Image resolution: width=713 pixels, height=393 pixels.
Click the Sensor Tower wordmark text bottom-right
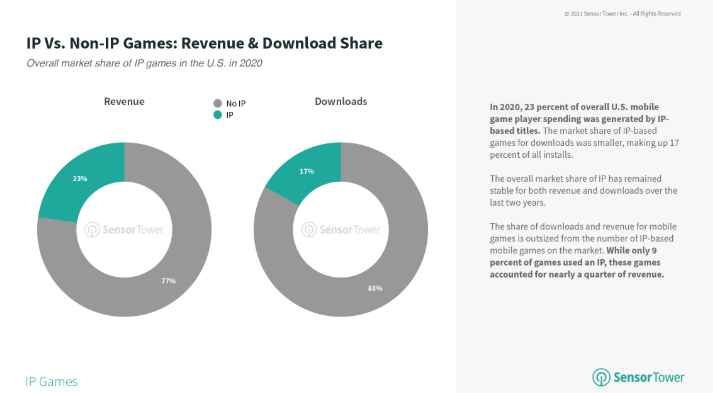pos(649,378)
